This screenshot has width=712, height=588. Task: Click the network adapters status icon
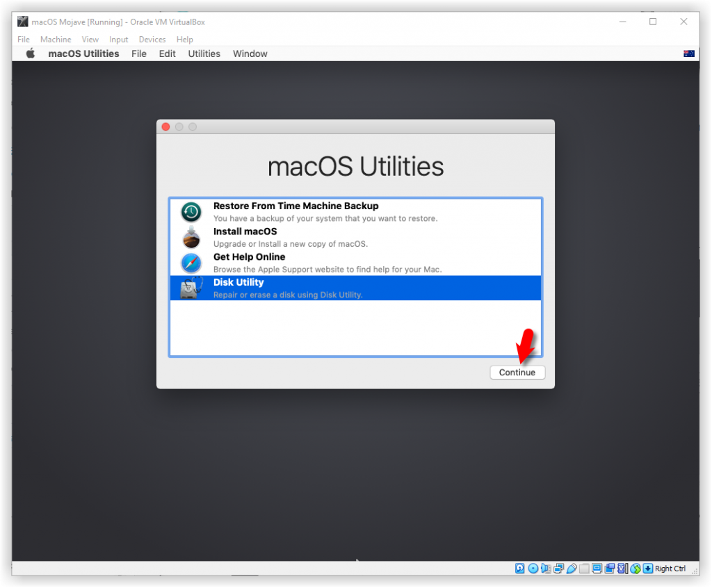(558, 569)
